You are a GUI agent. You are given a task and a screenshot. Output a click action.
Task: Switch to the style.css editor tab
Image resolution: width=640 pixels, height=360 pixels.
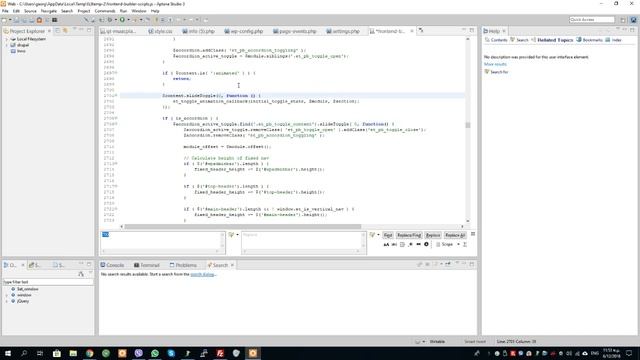[x=160, y=31]
